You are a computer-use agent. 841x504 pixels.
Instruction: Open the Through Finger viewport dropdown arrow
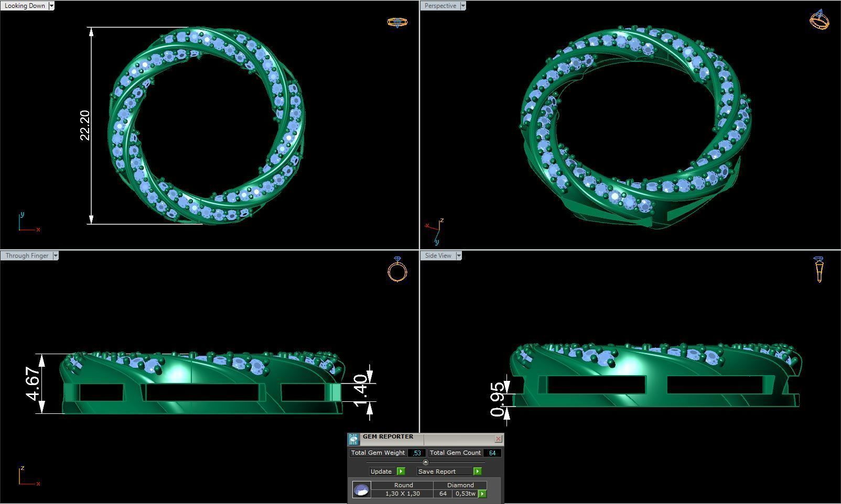pos(55,256)
